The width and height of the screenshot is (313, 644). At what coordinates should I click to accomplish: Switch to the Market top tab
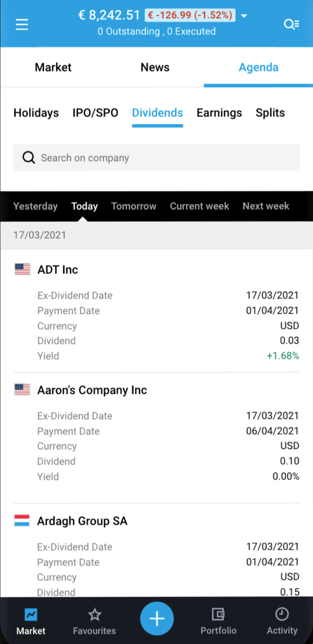(53, 67)
